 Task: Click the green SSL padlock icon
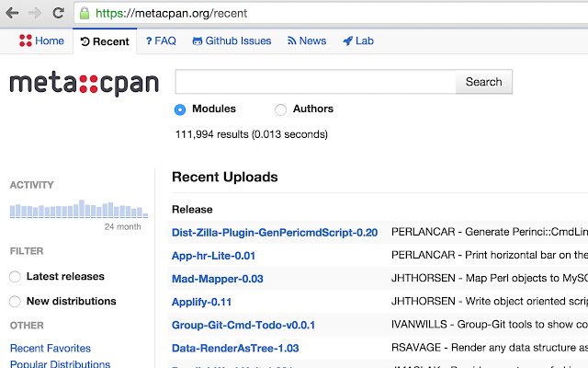click(85, 13)
